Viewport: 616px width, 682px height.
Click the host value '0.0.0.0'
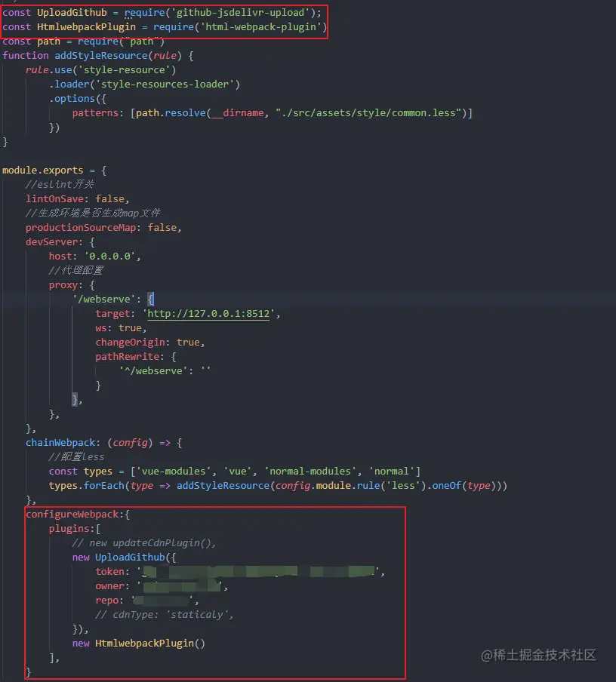tap(109, 257)
